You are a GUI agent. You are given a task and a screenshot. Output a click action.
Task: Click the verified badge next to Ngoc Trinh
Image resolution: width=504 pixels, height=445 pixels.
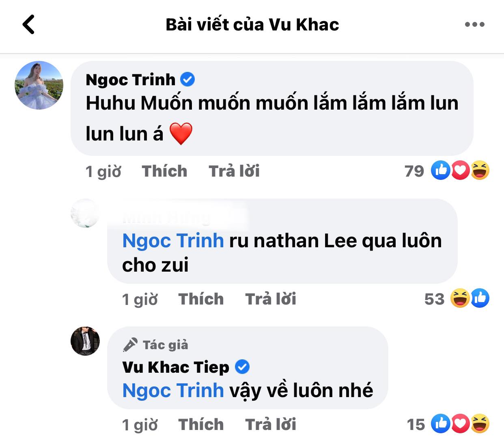(187, 80)
